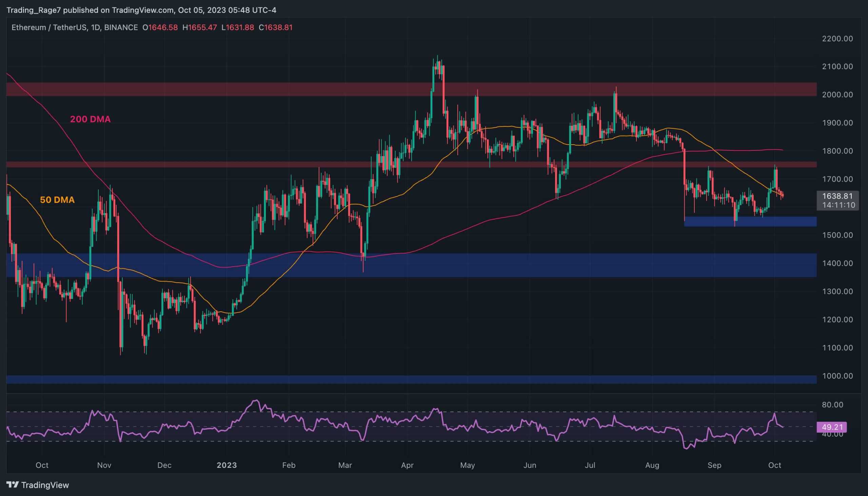Image resolution: width=868 pixels, height=496 pixels.
Task: Click the Apr label on time axis
Action: [x=408, y=466]
